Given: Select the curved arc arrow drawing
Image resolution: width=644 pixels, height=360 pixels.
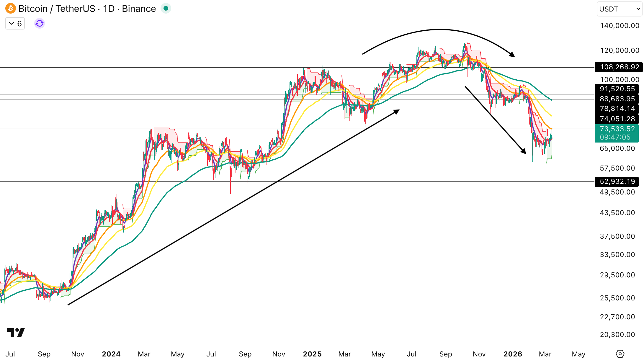Looking at the screenshot, I should coord(440,30).
